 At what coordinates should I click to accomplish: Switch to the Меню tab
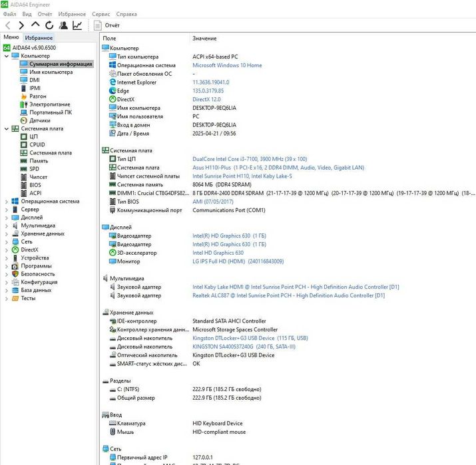point(11,37)
